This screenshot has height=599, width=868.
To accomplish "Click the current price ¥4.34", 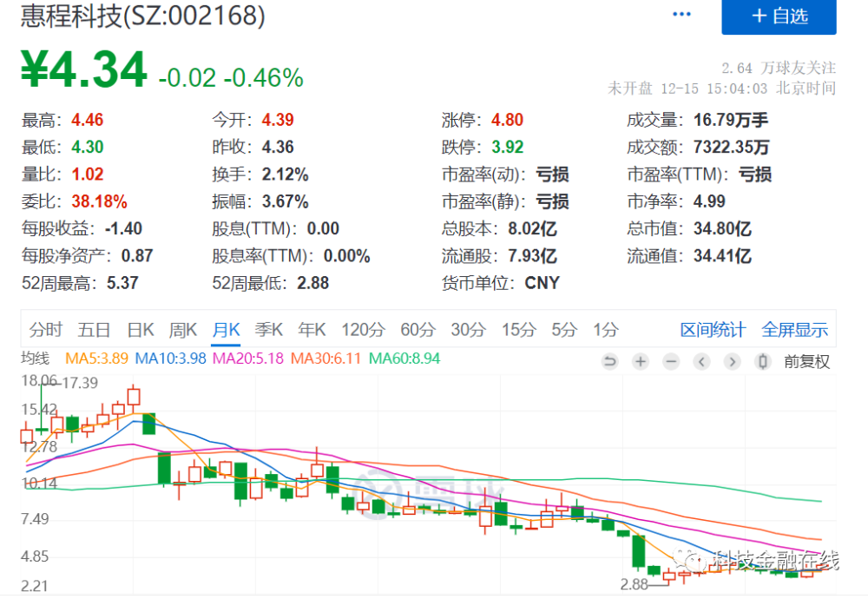I will coord(83,69).
